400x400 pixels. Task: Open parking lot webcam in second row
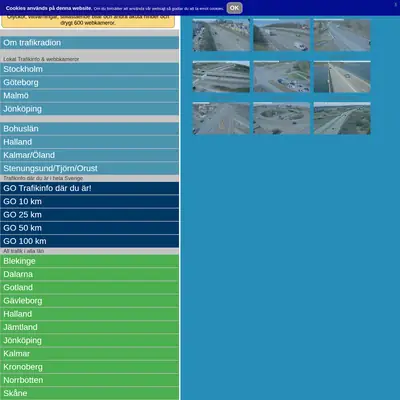[x=282, y=77]
